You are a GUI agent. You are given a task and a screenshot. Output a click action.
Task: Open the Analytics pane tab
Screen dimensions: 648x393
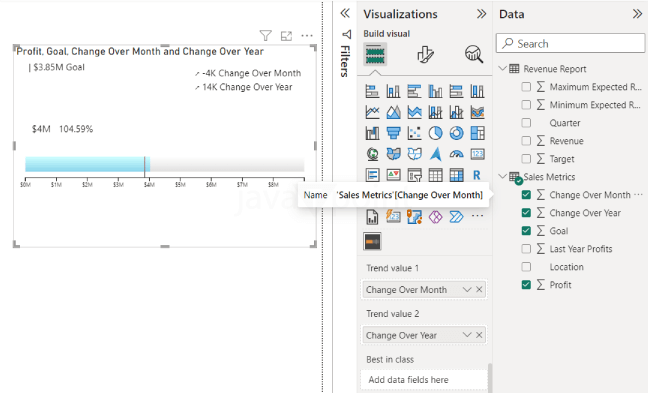tap(474, 54)
